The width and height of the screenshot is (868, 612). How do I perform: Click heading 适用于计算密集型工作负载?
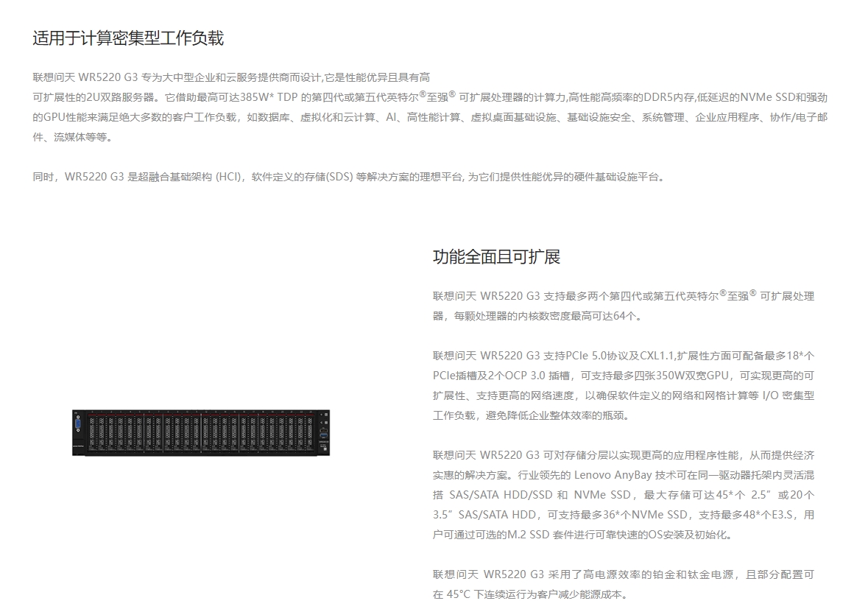[x=128, y=38]
